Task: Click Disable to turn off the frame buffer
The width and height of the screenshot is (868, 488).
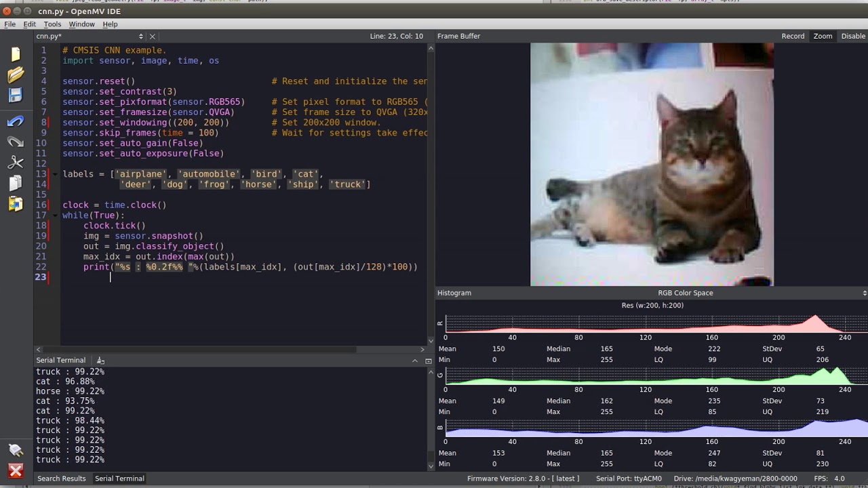Action: pos(853,36)
